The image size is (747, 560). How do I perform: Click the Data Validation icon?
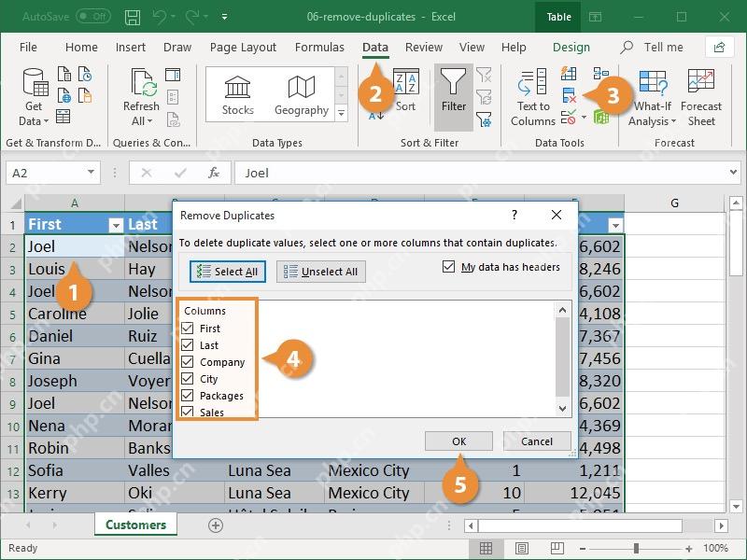[569, 118]
